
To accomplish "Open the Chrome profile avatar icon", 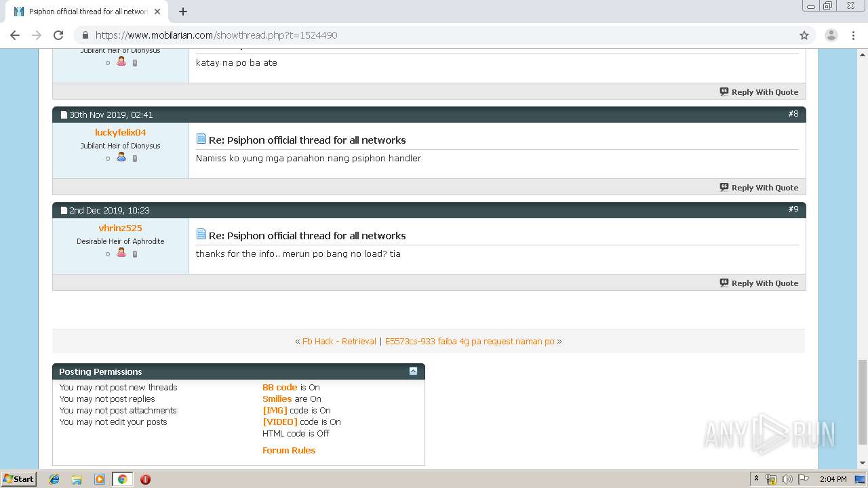I will click(x=831, y=35).
